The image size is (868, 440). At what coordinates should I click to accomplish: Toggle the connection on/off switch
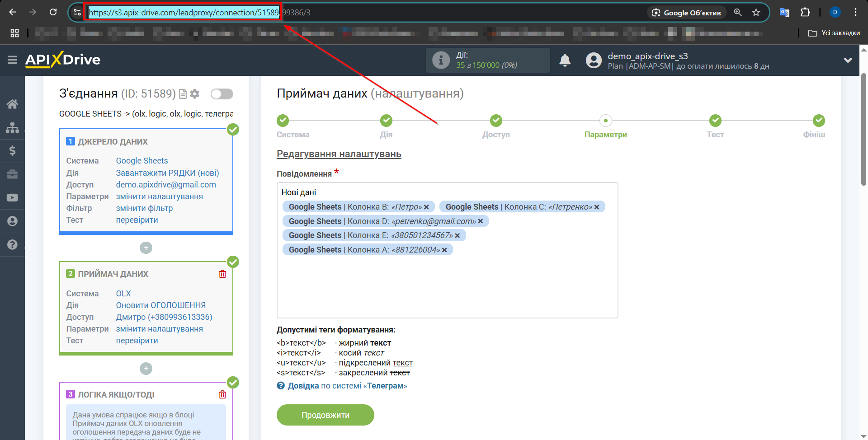pos(222,94)
